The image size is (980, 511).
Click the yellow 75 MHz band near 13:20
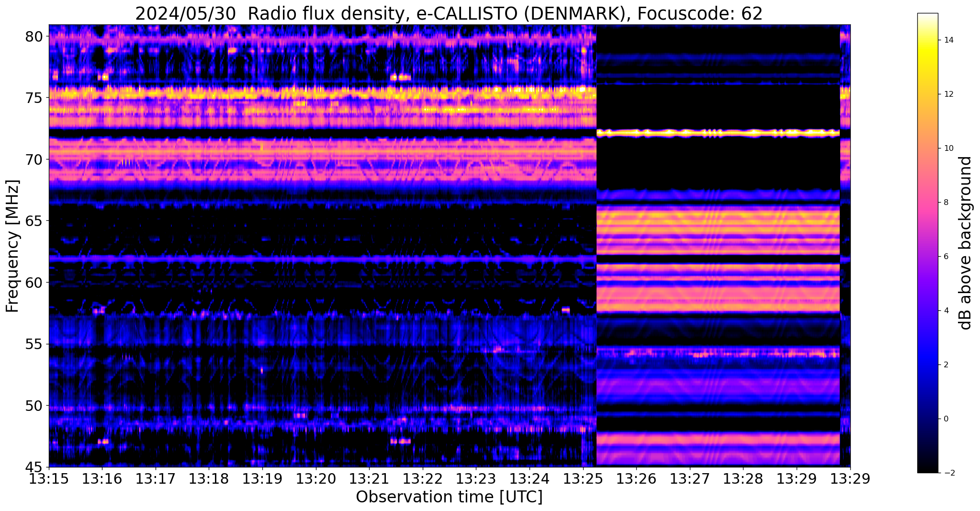[x=316, y=93]
